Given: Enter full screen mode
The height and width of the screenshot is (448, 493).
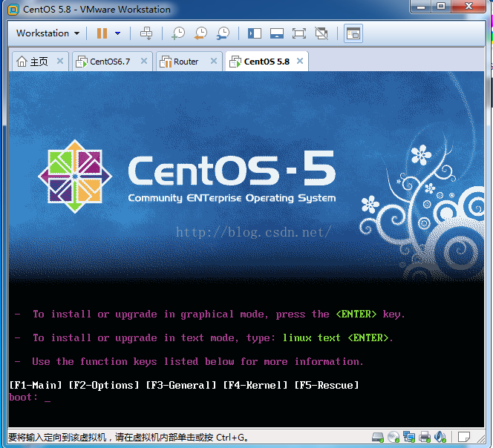Looking at the screenshot, I should (x=299, y=33).
